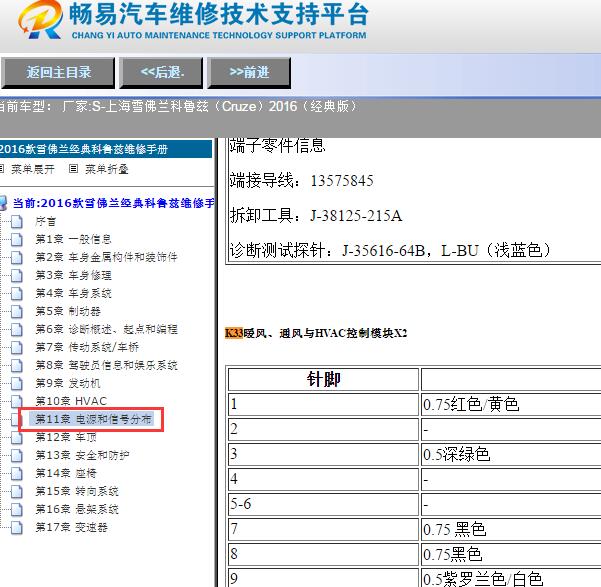Open 第6章 诊断概述、起点和编程
This screenshot has width=601, height=587.
[106, 329]
